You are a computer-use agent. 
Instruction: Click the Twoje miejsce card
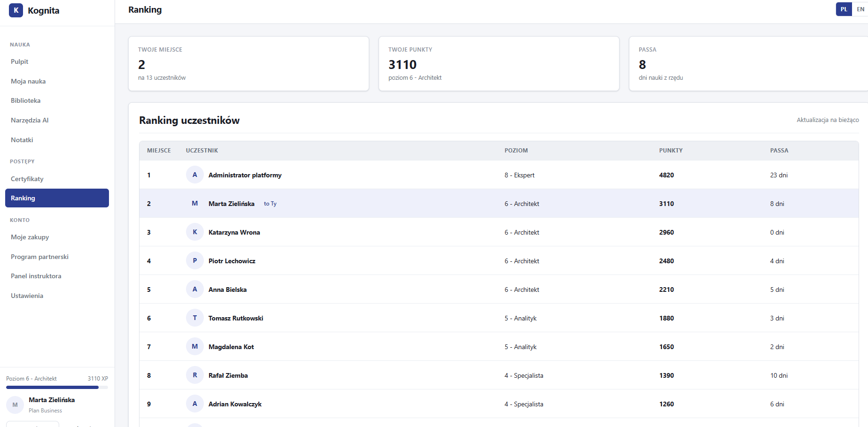point(248,63)
